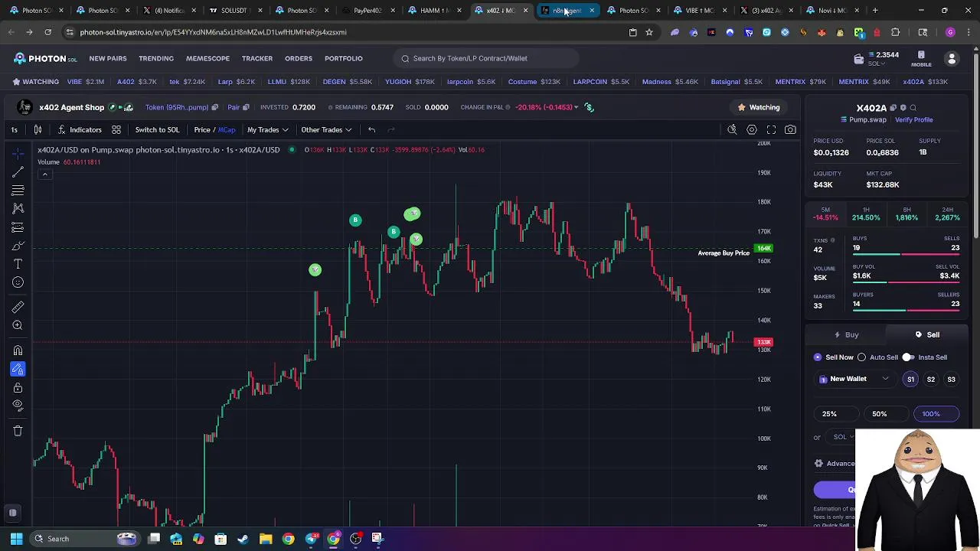Switch chart currency to SOL

(x=157, y=129)
